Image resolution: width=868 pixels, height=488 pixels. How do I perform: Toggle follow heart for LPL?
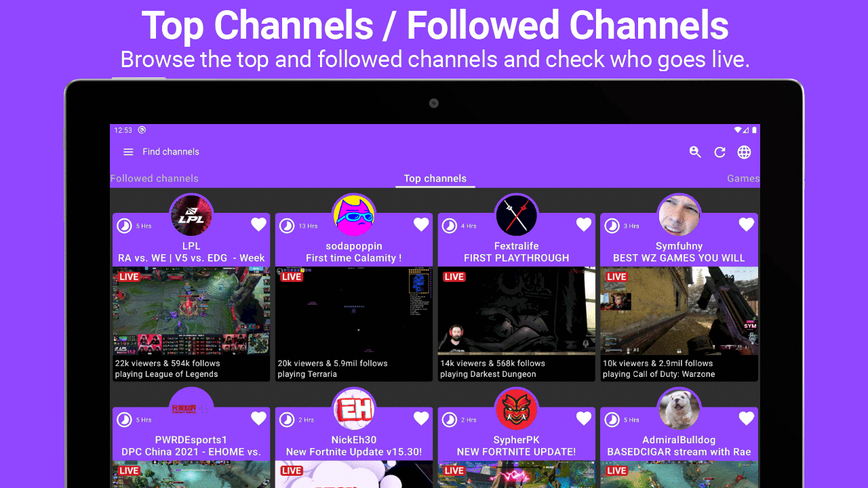point(258,224)
